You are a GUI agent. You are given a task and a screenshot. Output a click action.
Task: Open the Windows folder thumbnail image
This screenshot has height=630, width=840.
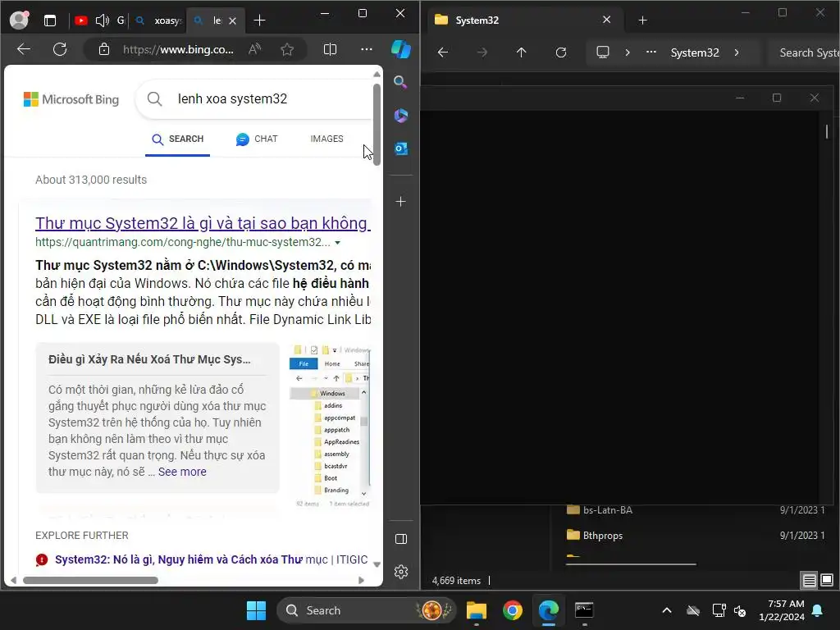tap(330, 426)
